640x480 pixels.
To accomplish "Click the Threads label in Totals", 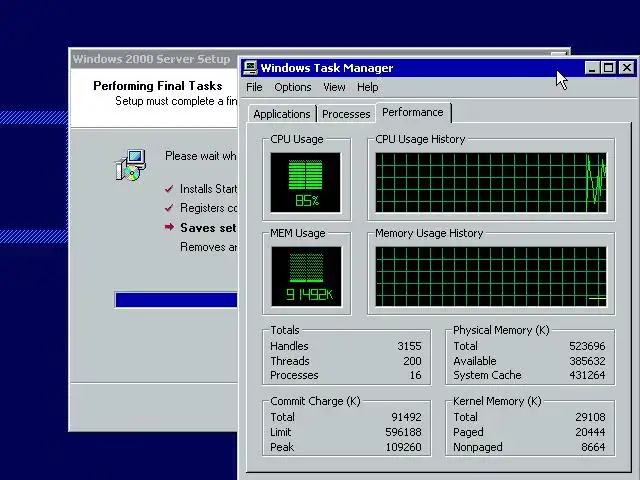I will tap(290, 361).
